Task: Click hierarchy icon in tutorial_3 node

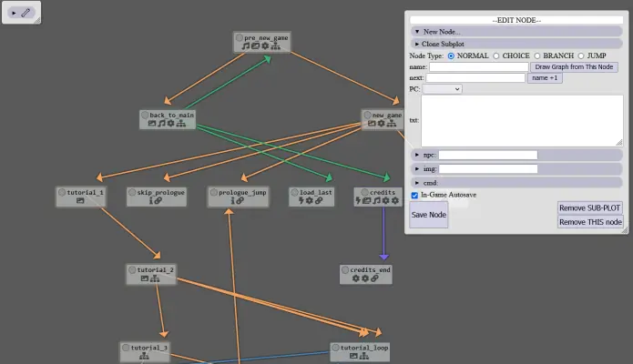Action: pyautogui.click(x=144, y=356)
